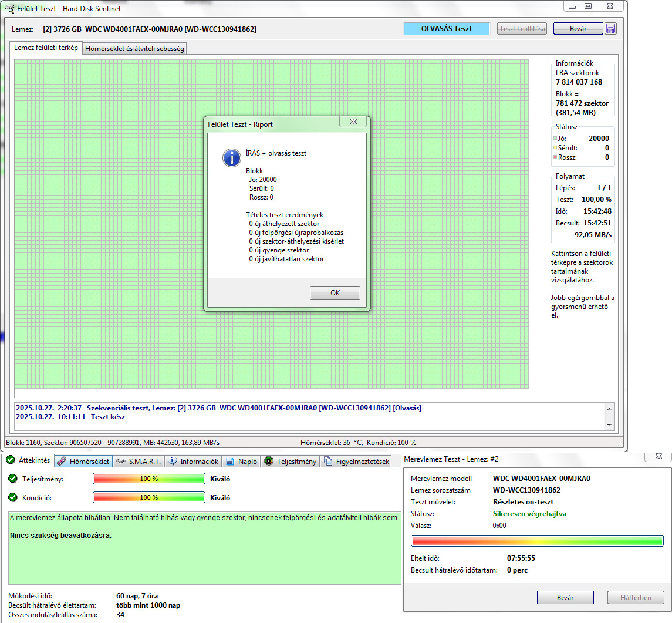Screen dimensions: 672x623
Task: Click the self-test progress bar in Merevlemez Teszt
Action: pyautogui.click(x=536, y=541)
